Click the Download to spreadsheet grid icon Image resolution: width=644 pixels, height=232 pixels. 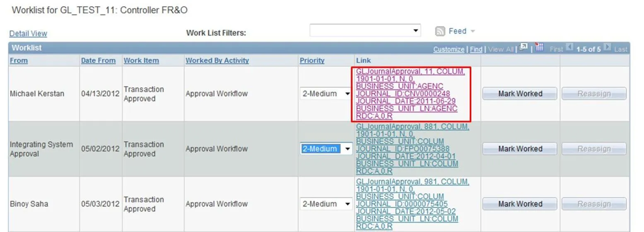coord(539,47)
